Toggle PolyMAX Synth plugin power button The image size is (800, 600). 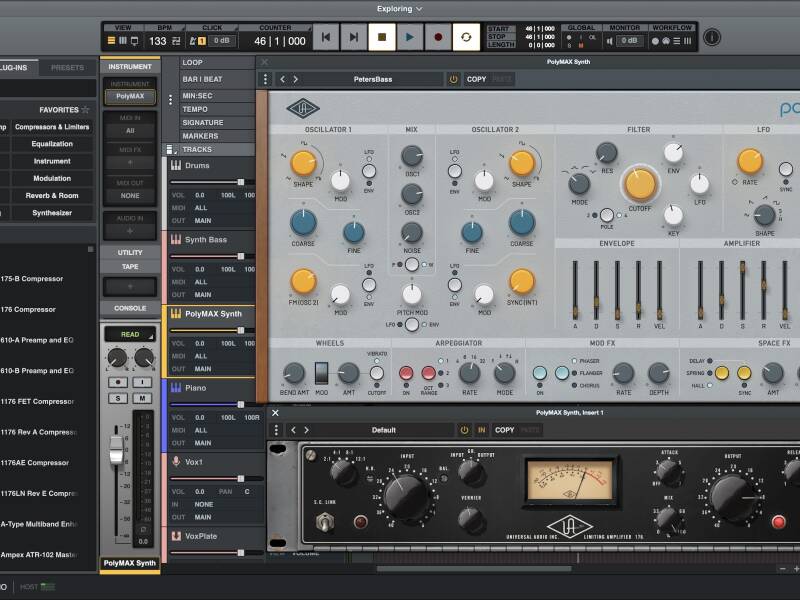[453, 79]
